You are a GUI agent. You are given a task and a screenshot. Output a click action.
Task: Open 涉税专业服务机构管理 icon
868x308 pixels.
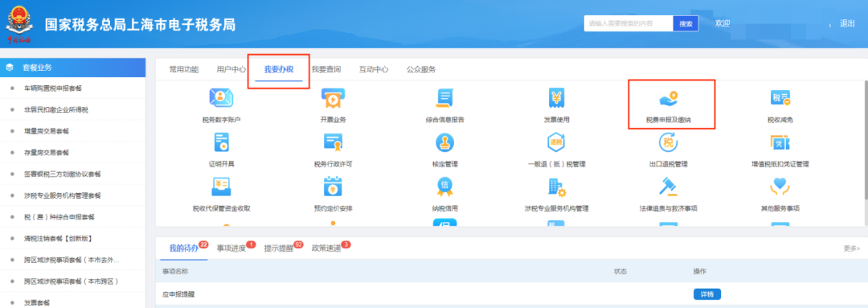pyautogui.click(x=556, y=187)
